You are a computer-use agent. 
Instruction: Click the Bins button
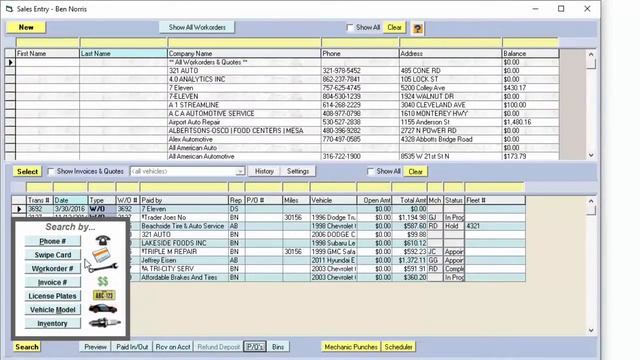(x=278, y=347)
